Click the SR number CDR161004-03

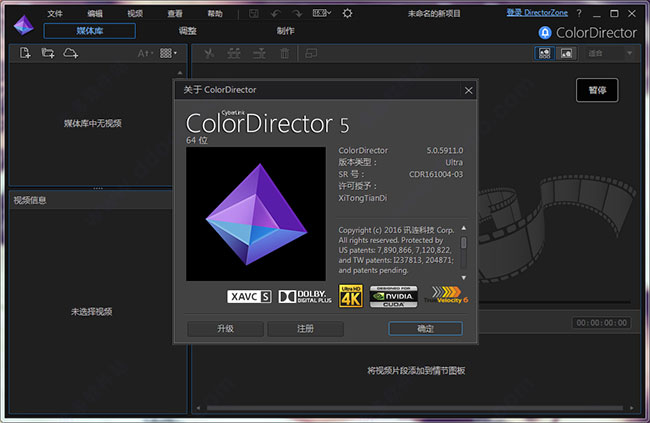tap(436, 174)
